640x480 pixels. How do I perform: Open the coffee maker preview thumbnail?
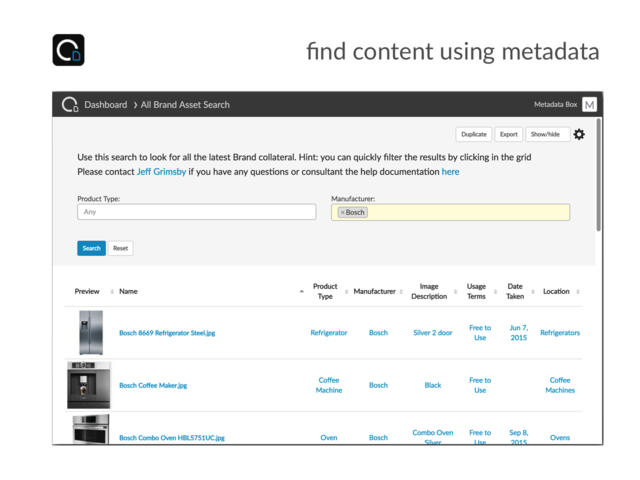coord(89,385)
